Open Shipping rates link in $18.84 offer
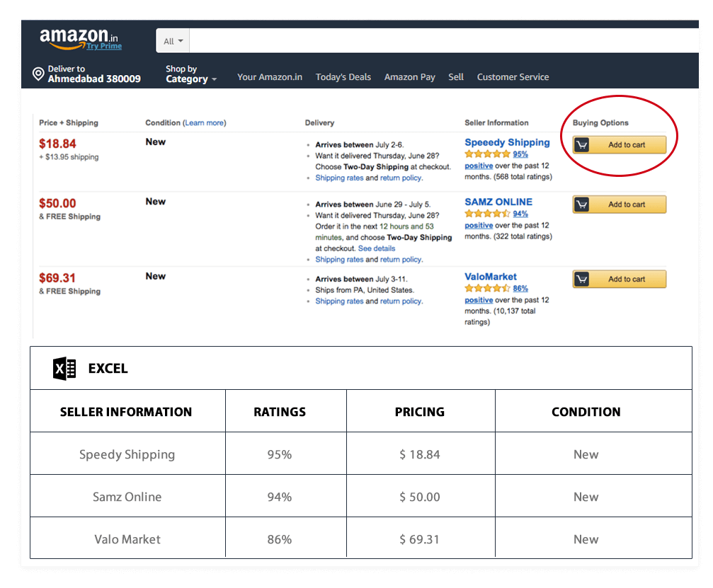 point(339,178)
